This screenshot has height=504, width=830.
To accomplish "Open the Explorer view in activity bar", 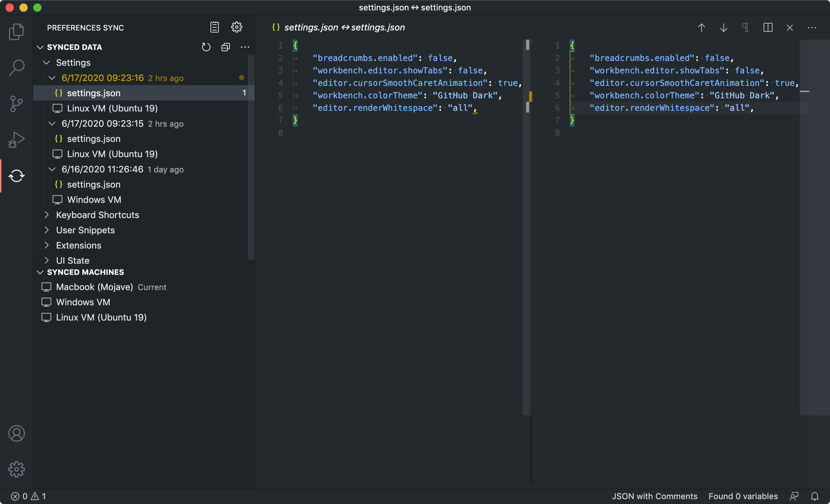I will coord(16,32).
